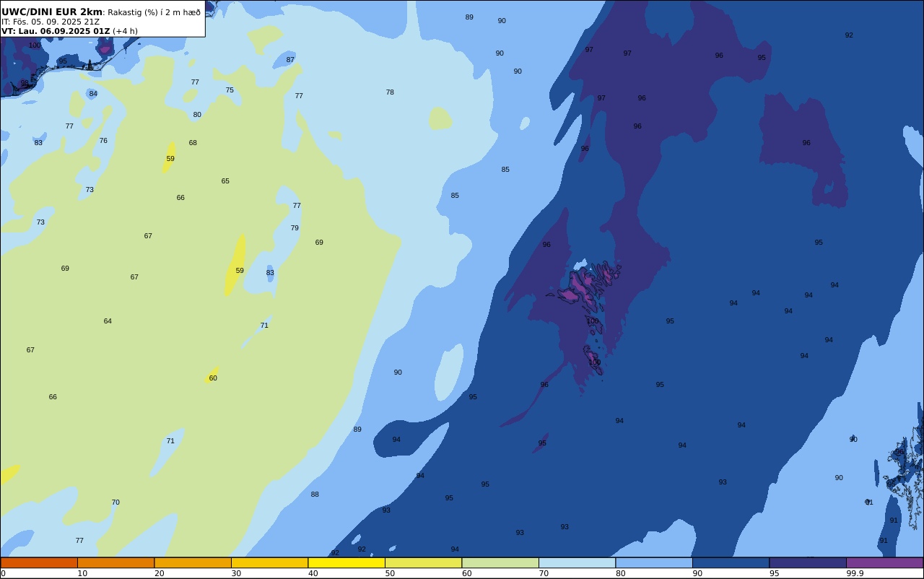The width and height of the screenshot is (924, 579).
Task: Click the indigo 95–99.9 legend segment
Action: 808,562
